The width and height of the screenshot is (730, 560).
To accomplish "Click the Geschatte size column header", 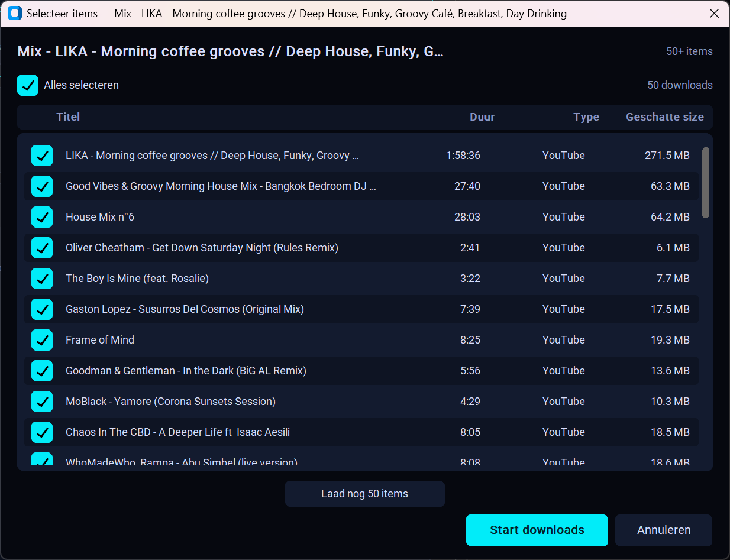I will [x=665, y=117].
